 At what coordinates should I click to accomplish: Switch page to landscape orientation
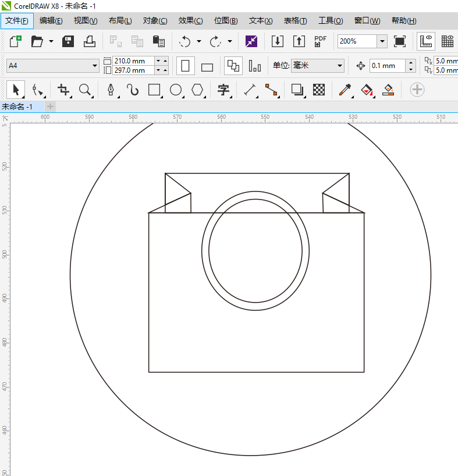click(207, 66)
